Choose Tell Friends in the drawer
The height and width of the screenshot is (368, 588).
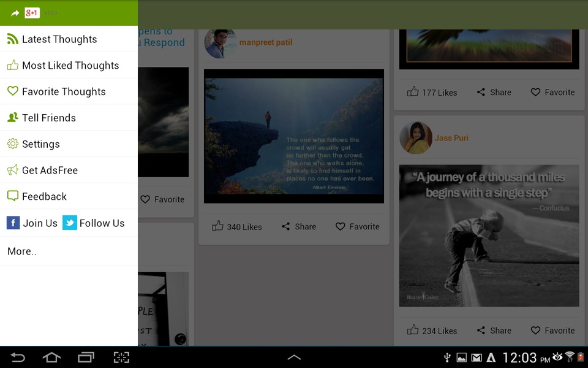coord(69,118)
